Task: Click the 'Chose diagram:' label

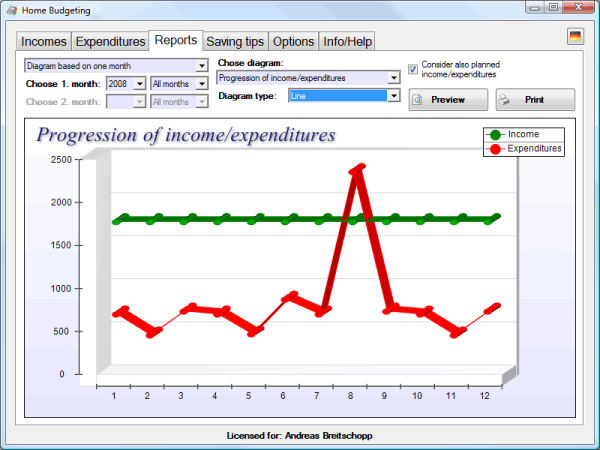Action: coord(251,63)
